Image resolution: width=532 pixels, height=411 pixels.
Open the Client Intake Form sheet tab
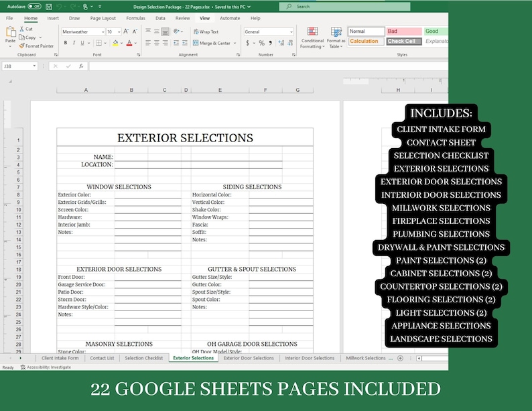click(x=60, y=358)
